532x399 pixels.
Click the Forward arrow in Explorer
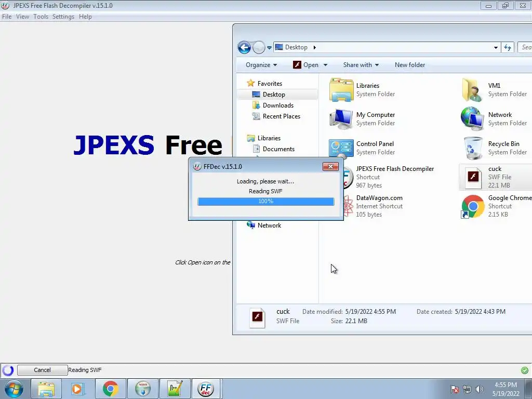click(259, 47)
